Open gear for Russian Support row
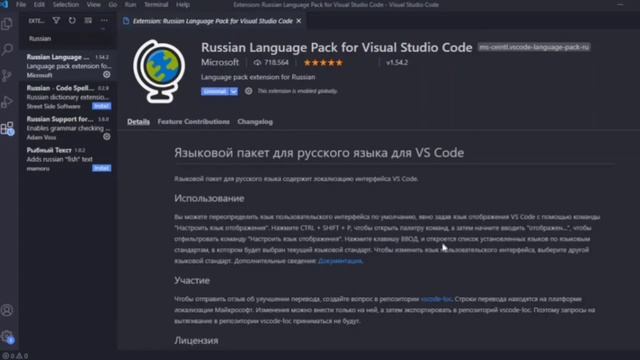Viewport: 640px width, 360px height. [x=107, y=137]
